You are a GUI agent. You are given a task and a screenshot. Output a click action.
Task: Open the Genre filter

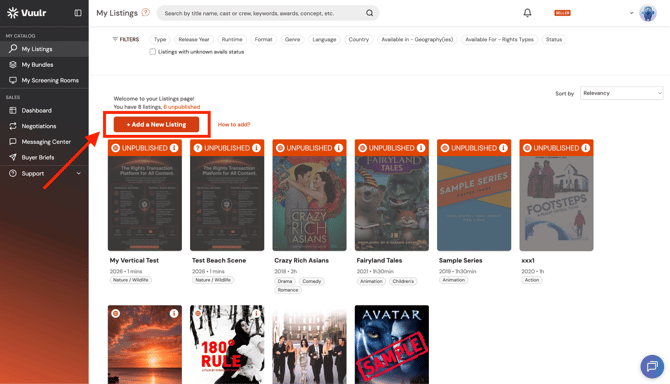[292, 39]
